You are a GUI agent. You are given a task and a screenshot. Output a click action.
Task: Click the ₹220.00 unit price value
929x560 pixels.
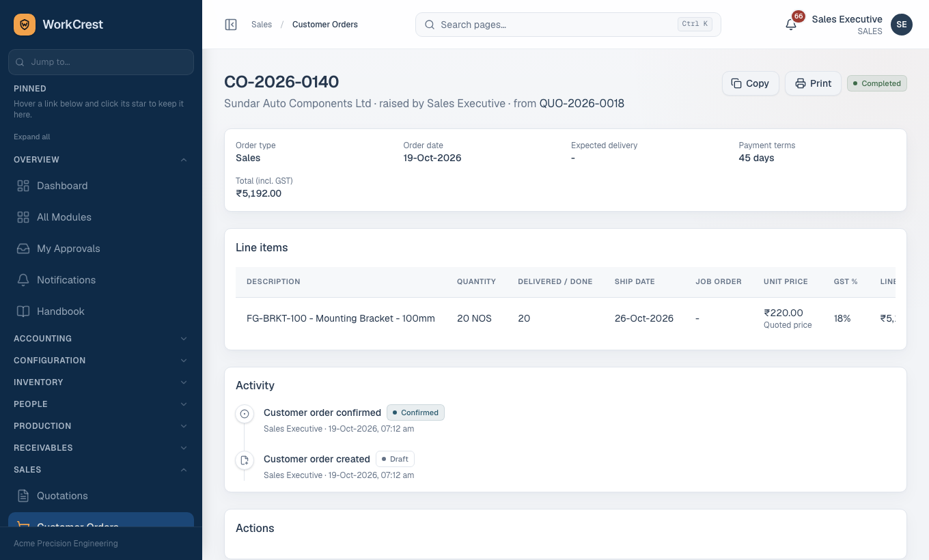(784, 313)
